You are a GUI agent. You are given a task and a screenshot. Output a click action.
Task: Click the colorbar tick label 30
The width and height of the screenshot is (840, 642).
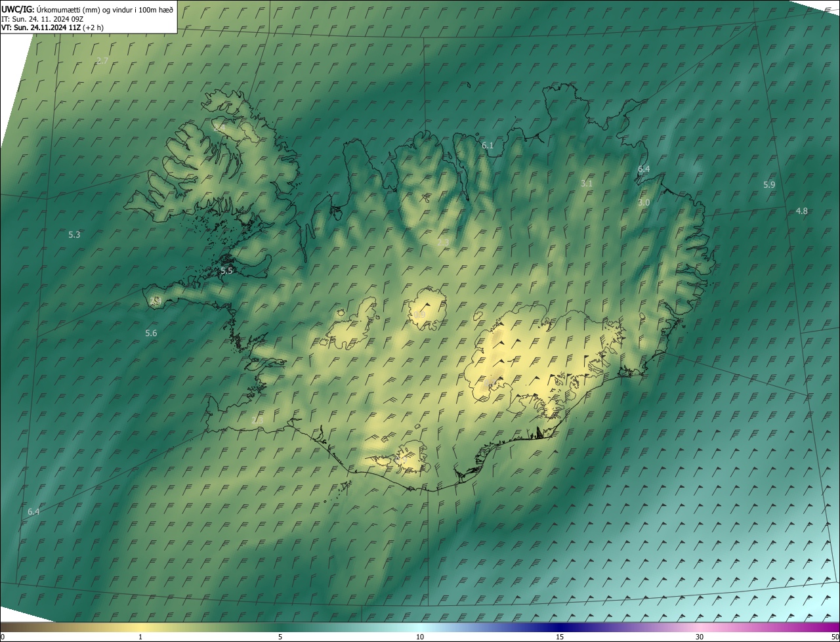pyautogui.click(x=700, y=637)
